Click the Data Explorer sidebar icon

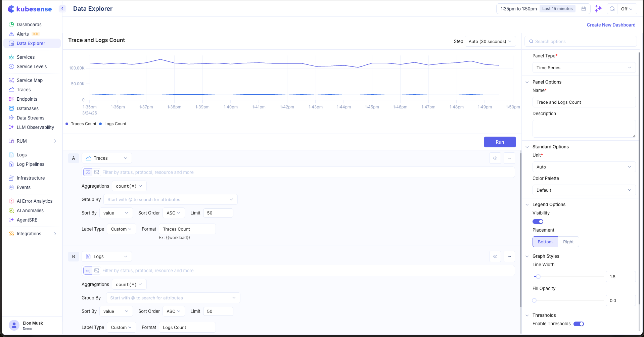11,43
